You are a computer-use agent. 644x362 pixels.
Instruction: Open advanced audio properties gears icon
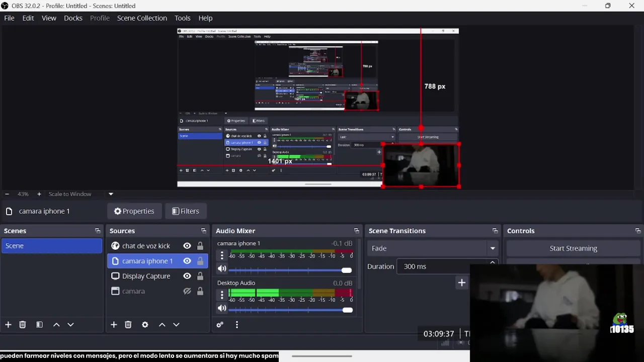(220, 325)
